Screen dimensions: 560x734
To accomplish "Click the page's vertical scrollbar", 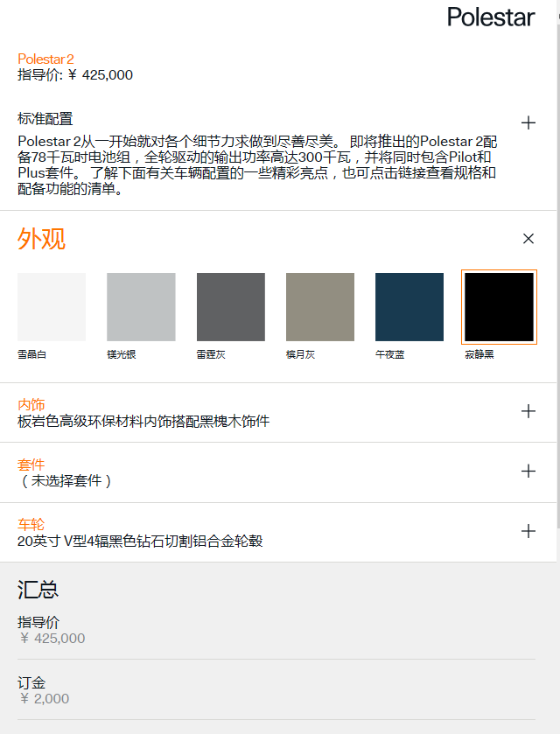I will click(557, 262).
